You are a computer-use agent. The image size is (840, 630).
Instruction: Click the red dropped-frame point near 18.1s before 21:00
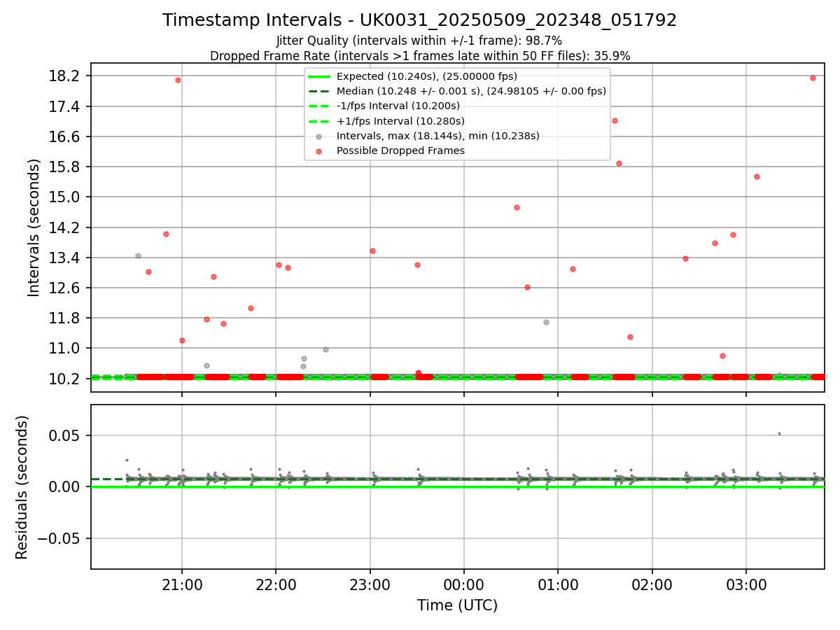tap(178, 80)
